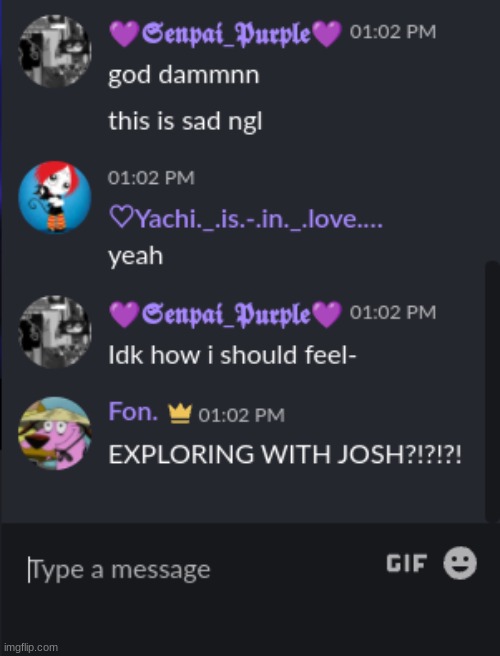This screenshot has height=656, width=500.
Task: Select the "this is sad ngl" message
Action: pyautogui.click(x=185, y=122)
